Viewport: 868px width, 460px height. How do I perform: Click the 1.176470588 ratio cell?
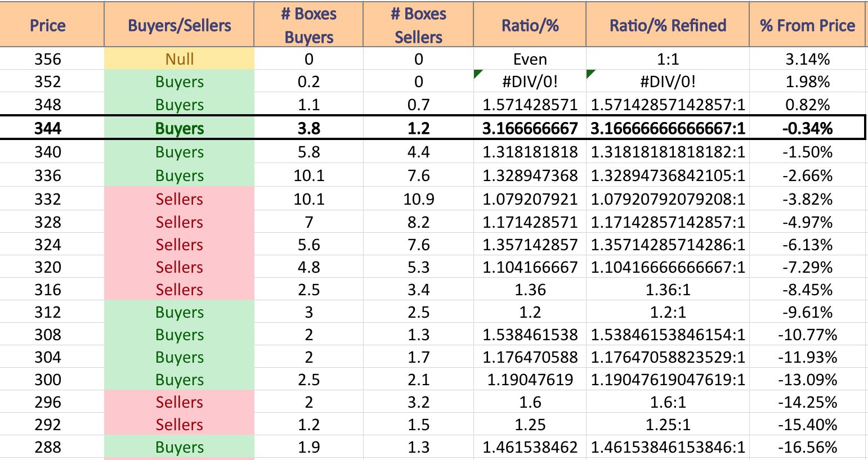530,357
